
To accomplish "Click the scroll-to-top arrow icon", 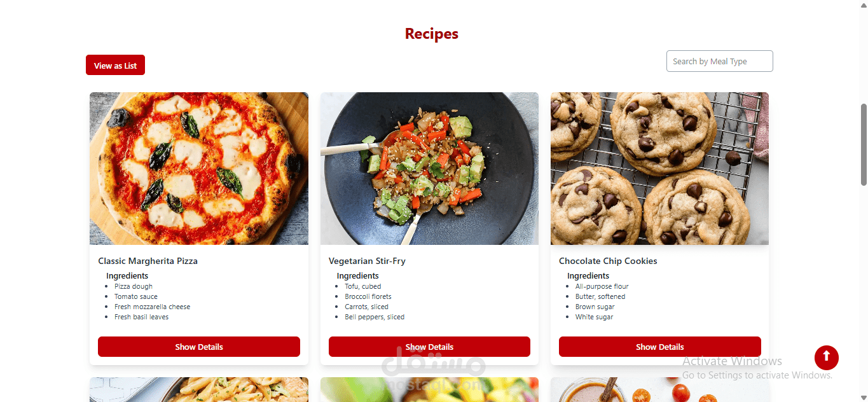I will pos(826,357).
